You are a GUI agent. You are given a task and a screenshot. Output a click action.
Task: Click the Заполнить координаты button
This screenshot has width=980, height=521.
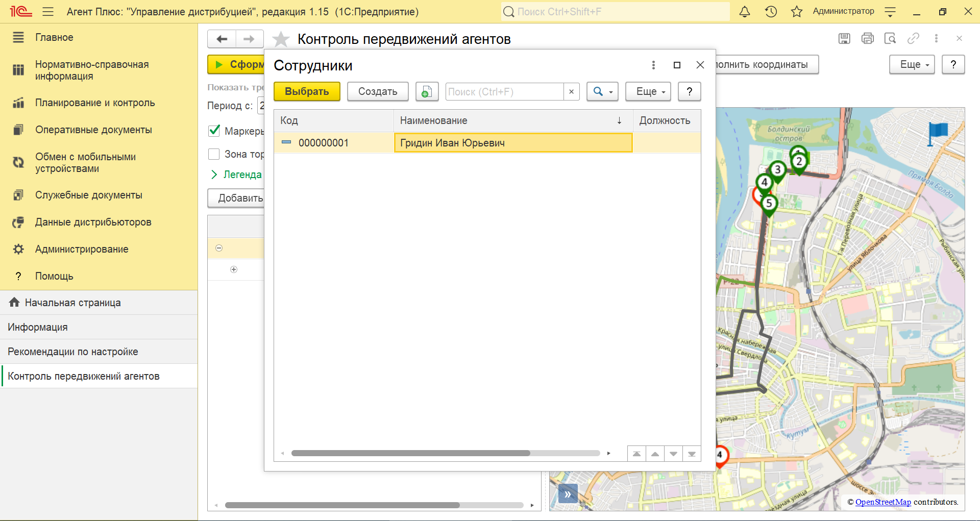point(767,64)
